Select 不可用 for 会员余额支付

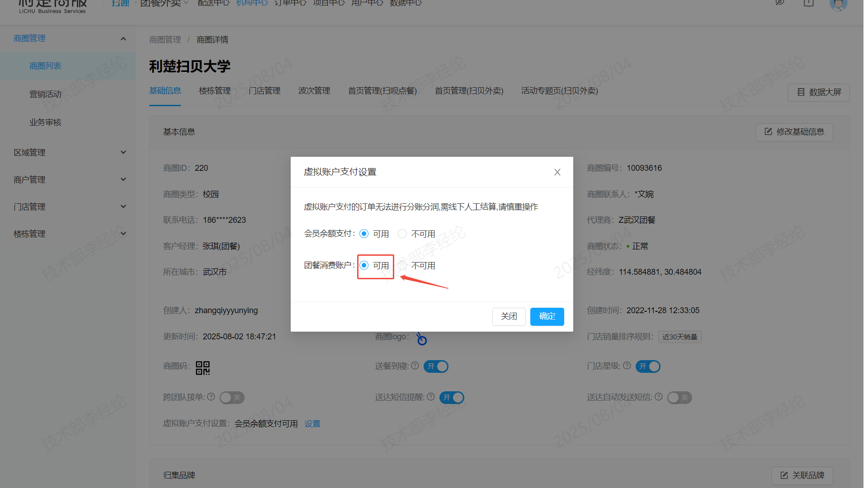pyautogui.click(x=402, y=234)
